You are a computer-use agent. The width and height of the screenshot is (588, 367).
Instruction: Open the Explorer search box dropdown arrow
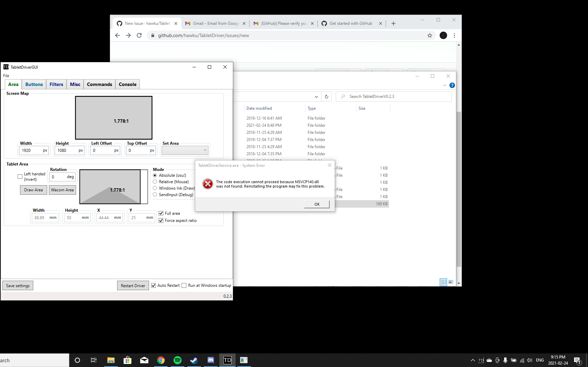(316, 97)
